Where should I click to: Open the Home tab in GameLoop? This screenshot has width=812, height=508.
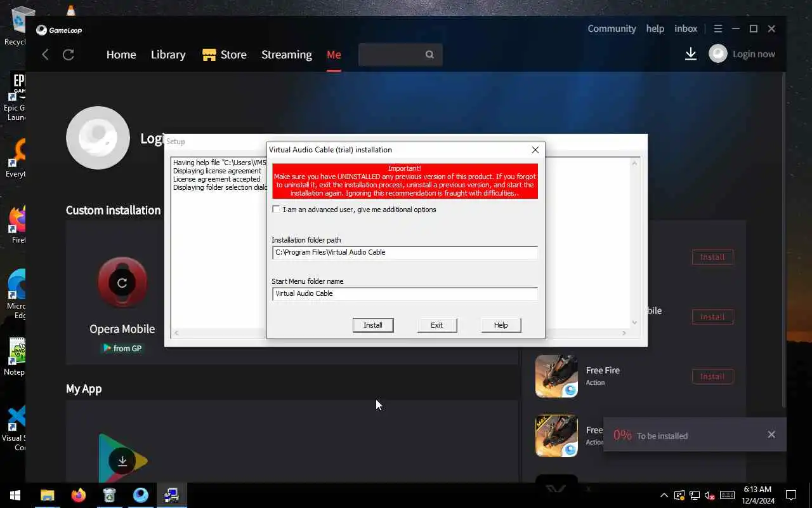click(x=121, y=55)
